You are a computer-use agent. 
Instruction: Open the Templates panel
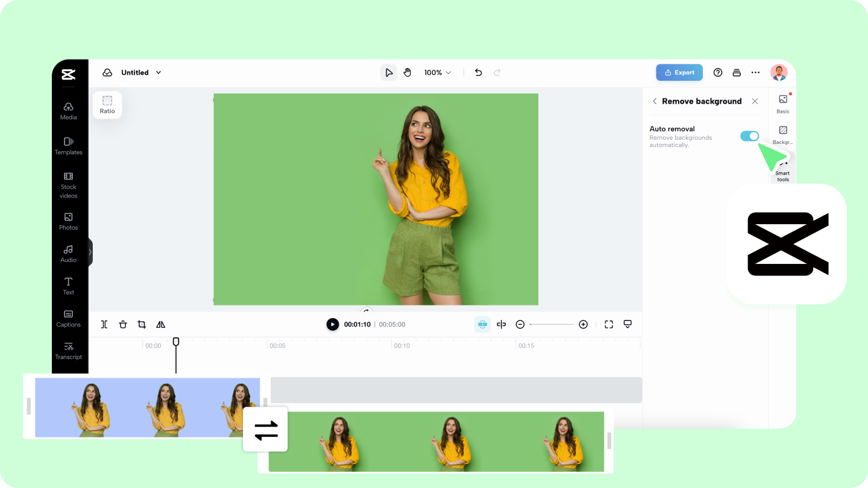tap(68, 145)
